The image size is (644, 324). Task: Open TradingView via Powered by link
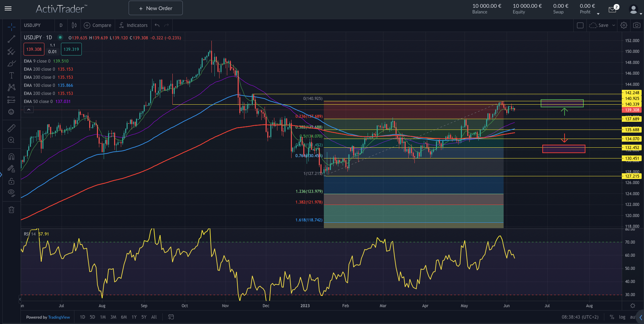pyautogui.click(x=59, y=317)
